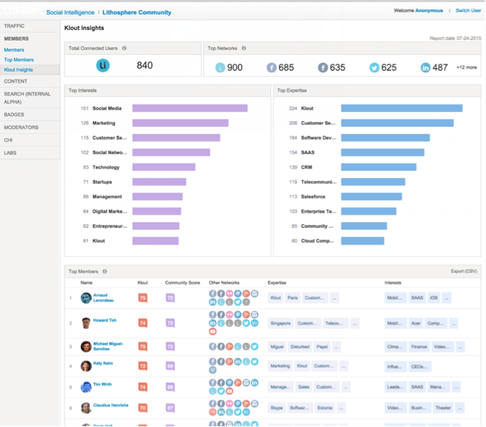Screen dimensions: 486x427
Task: Click the 'Theater' interests tag
Action: tap(443, 408)
